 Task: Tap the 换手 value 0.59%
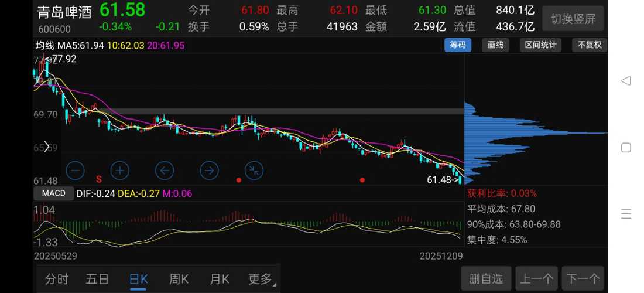coord(254,27)
